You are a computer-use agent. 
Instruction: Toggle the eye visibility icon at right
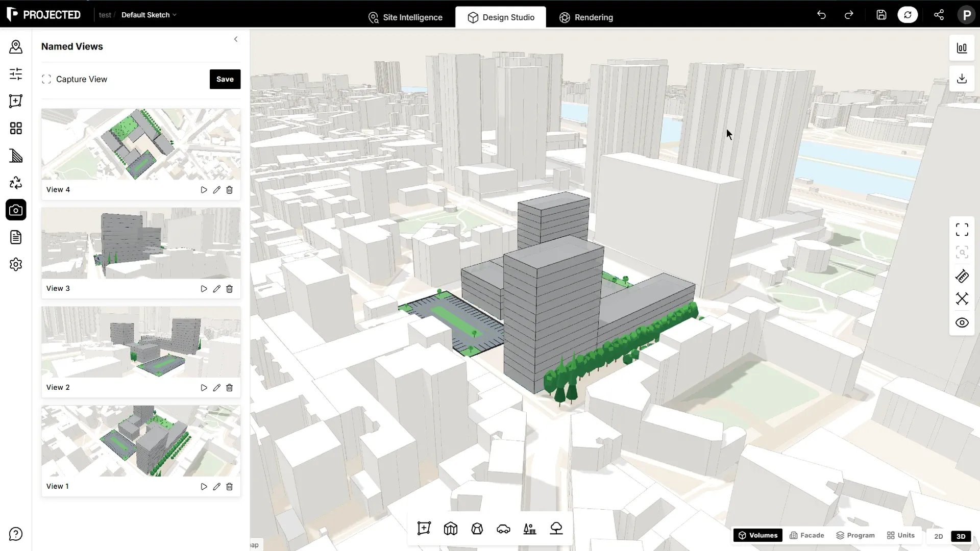pos(962,323)
